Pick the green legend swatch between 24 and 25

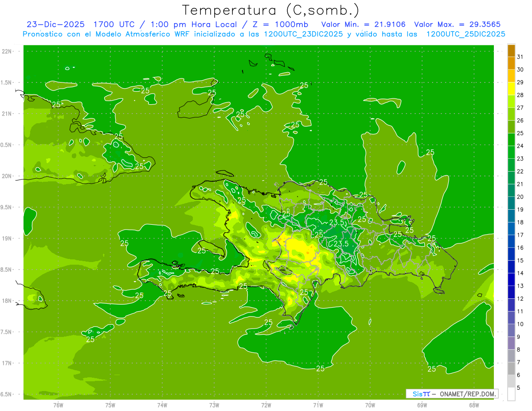(511, 139)
